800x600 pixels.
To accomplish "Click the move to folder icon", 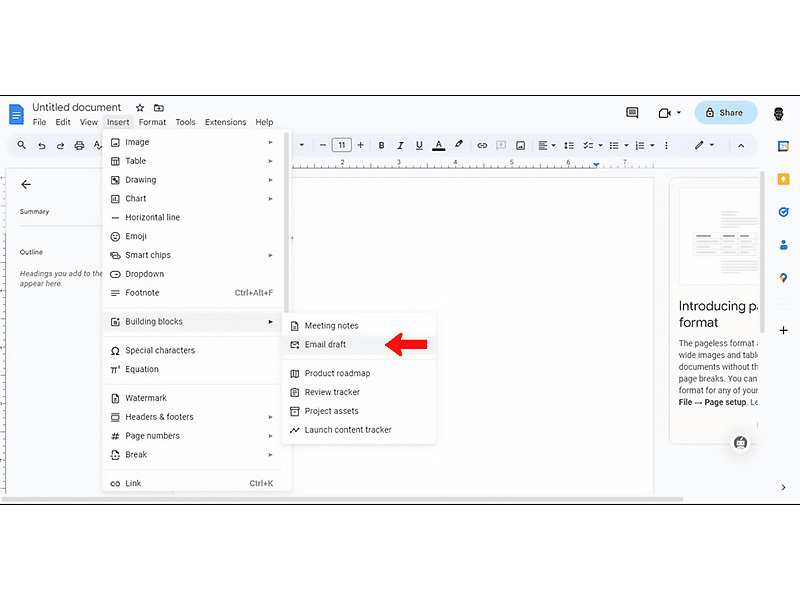I will tap(159, 108).
